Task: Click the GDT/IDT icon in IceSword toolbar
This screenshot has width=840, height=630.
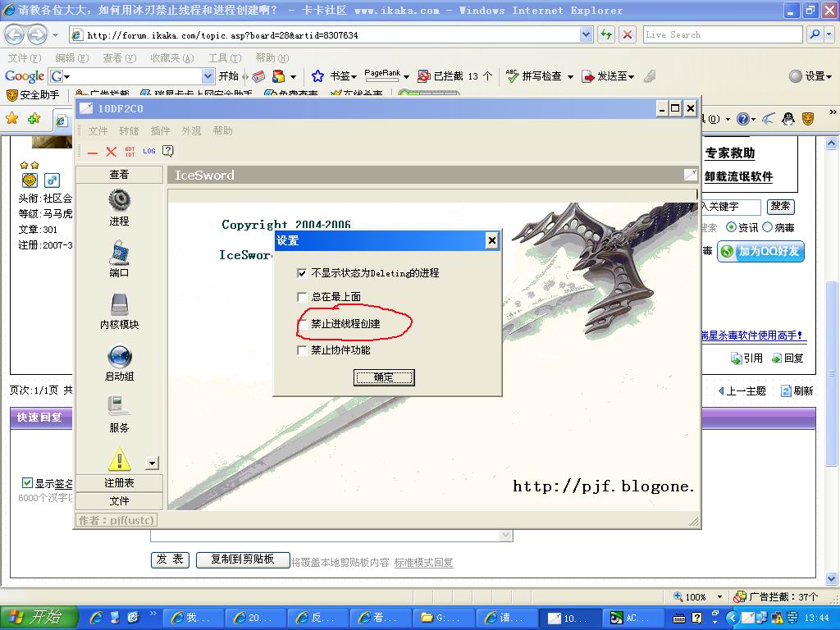Action: pos(130,152)
